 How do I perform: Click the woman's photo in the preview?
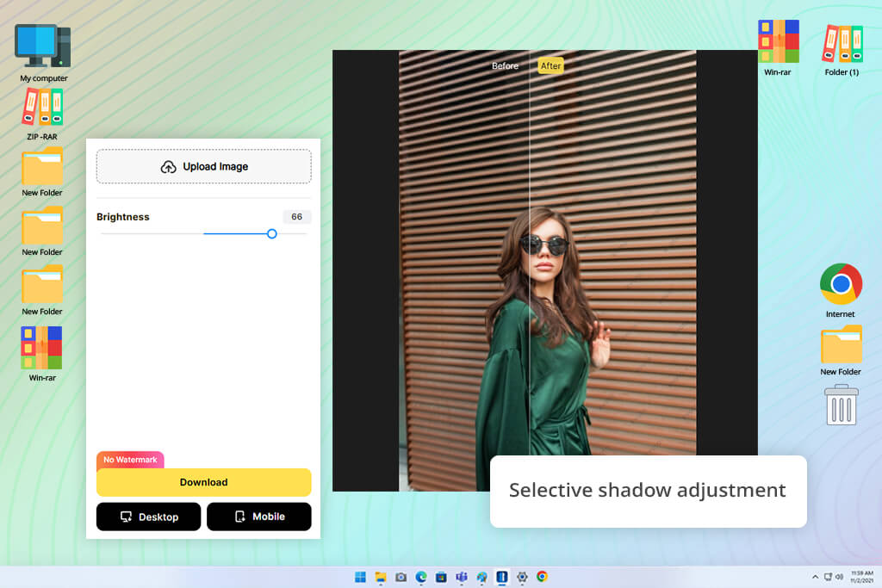click(547, 269)
